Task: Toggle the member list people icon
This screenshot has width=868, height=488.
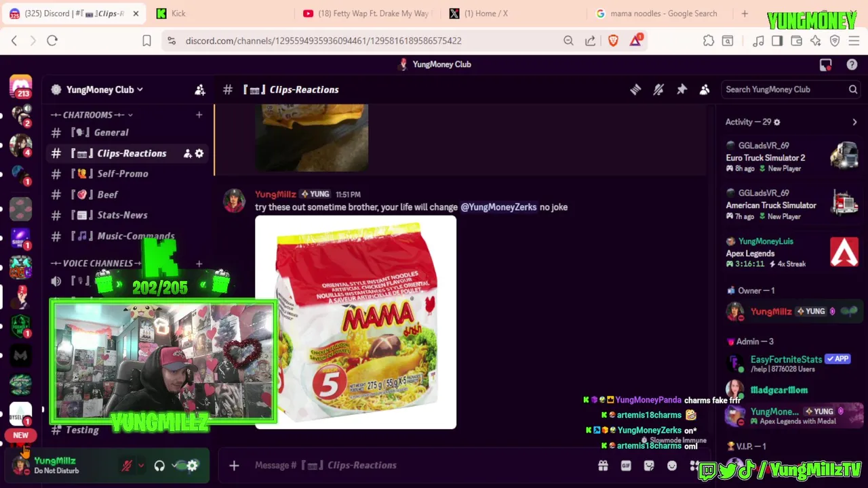Action: 705,89
